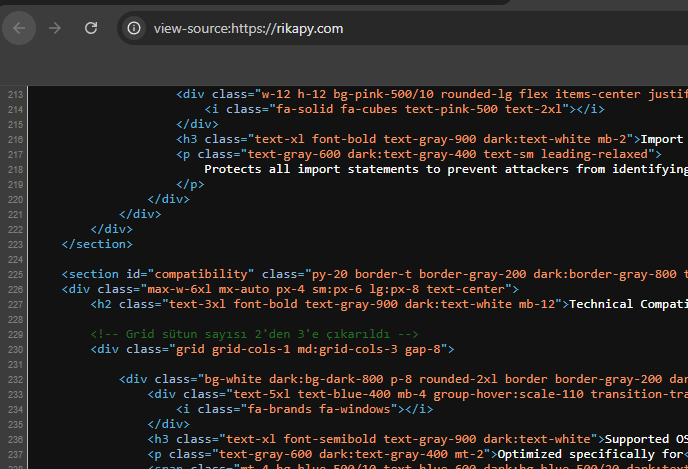This screenshot has width=688, height=469.
Task: Click the browser Back arrow button
Action: 19,29
